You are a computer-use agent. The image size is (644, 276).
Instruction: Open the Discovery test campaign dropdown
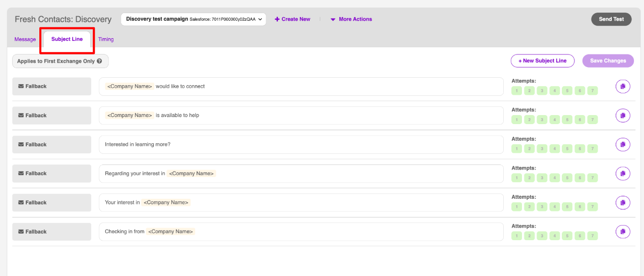pos(193,19)
